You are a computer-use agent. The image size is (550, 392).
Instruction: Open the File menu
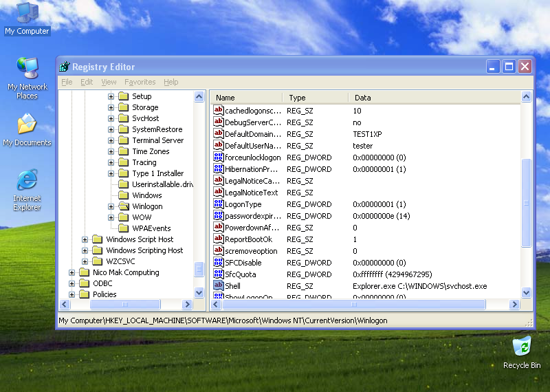[67, 82]
